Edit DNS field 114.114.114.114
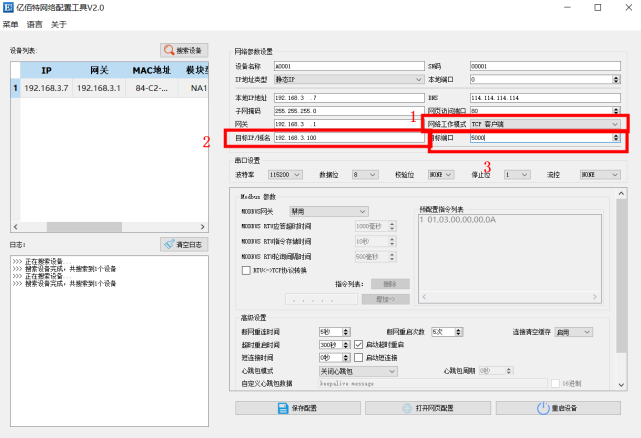This screenshot has height=438, width=641. (545, 98)
